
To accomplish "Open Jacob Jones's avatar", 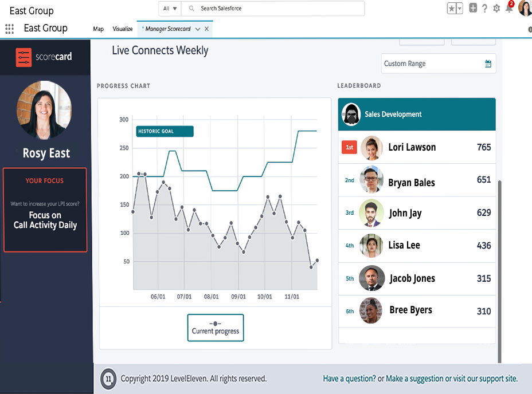I will [372, 278].
